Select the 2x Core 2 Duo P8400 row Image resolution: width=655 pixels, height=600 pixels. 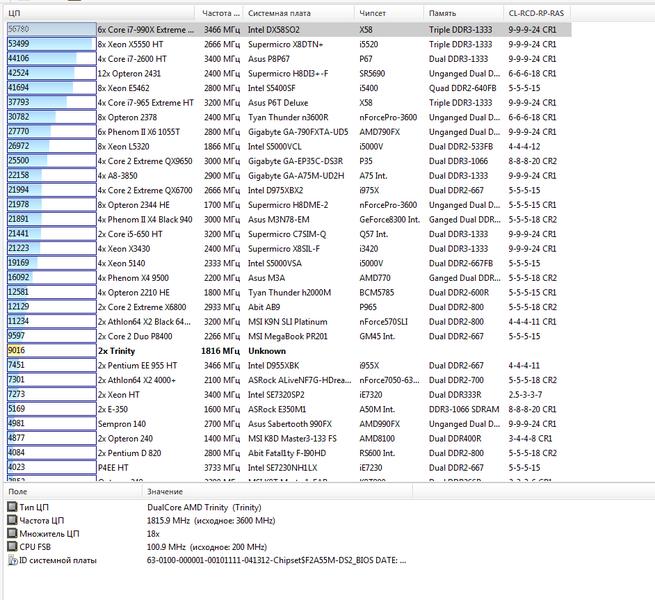289,336
